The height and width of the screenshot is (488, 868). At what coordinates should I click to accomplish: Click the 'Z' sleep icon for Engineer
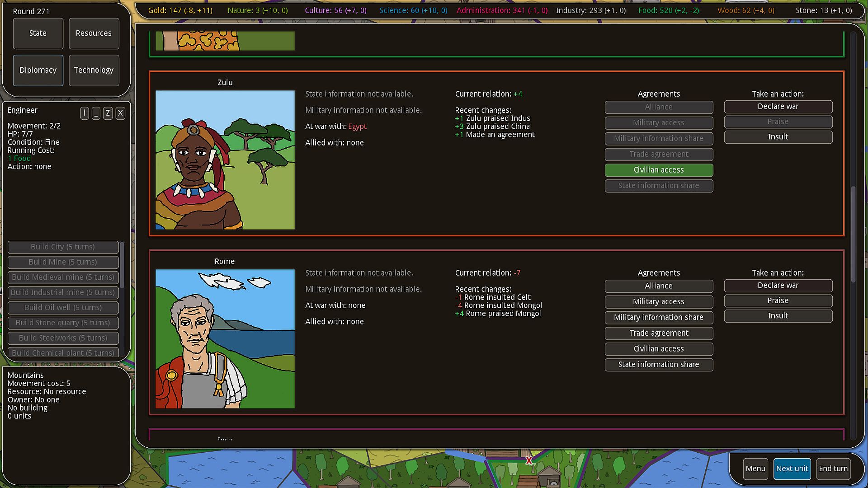[108, 113]
